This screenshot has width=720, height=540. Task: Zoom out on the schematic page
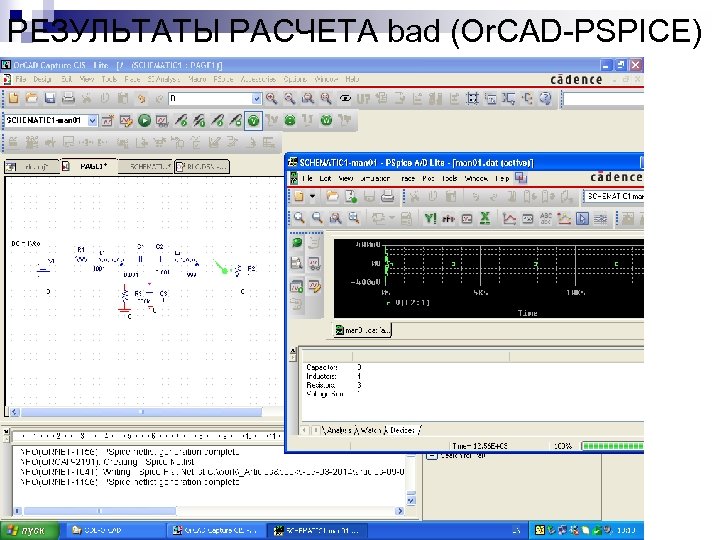(289, 98)
